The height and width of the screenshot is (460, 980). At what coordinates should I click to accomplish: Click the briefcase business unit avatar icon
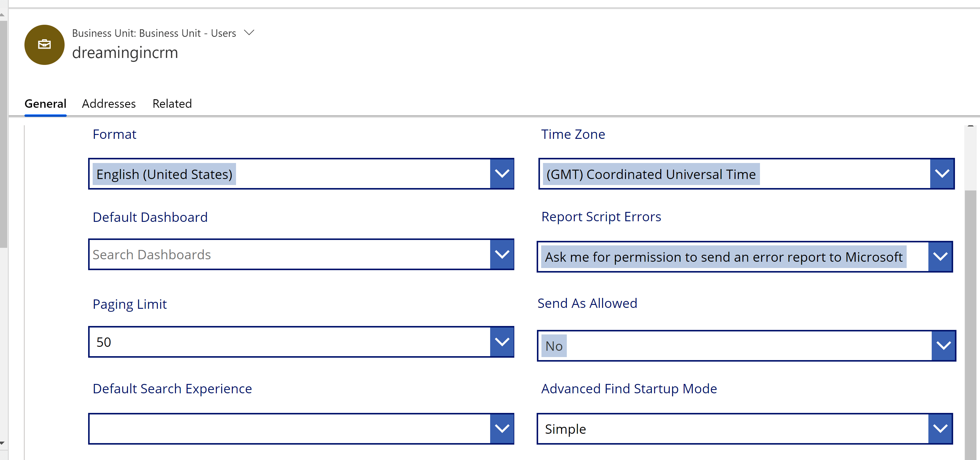pos(44,44)
